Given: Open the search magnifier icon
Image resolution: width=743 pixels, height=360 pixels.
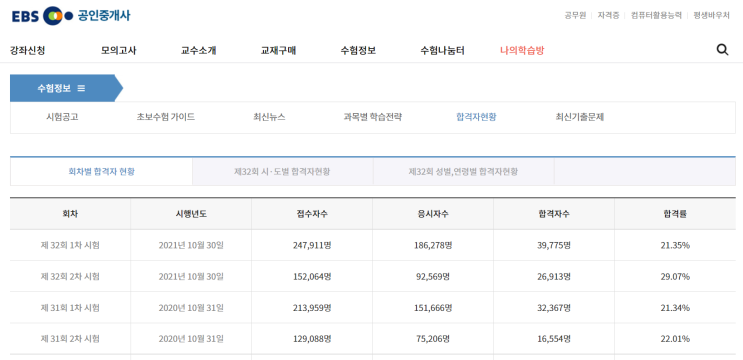Looking at the screenshot, I should point(722,50).
